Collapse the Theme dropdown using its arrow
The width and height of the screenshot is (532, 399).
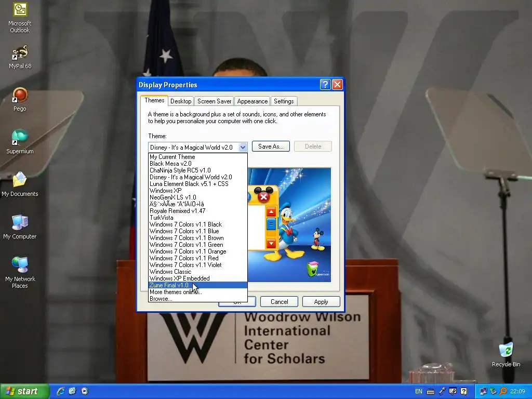point(242,147)
